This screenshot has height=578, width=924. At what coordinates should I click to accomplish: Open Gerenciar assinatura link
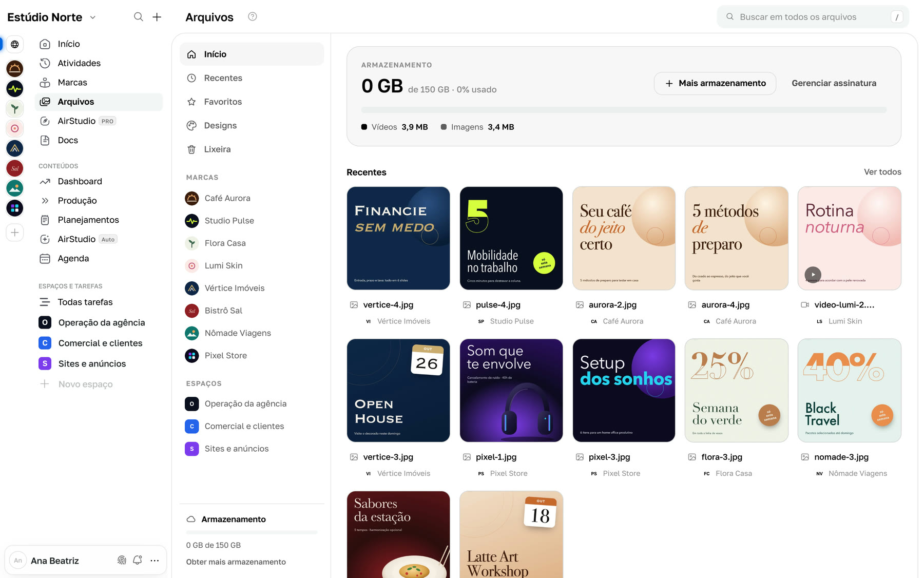(x=834, y=83)
